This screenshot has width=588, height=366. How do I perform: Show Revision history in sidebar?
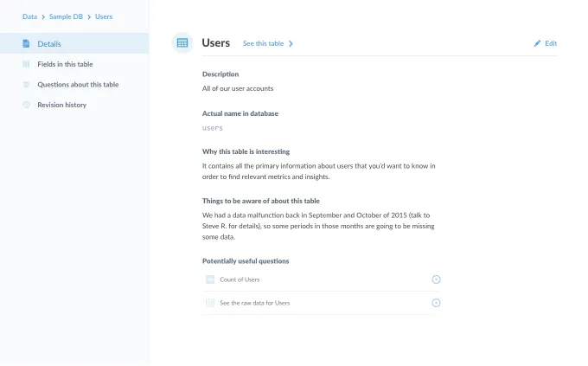click(61, 105)
